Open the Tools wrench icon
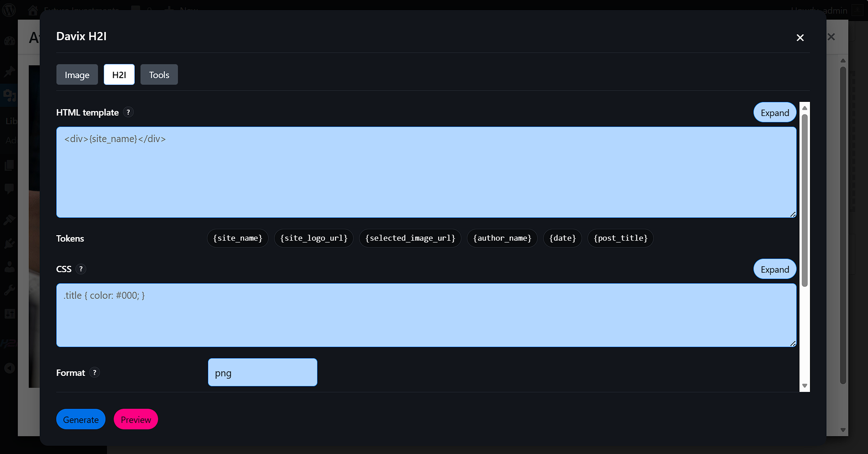868x454 pixels. pyautogui.click(x=9, y=290)
